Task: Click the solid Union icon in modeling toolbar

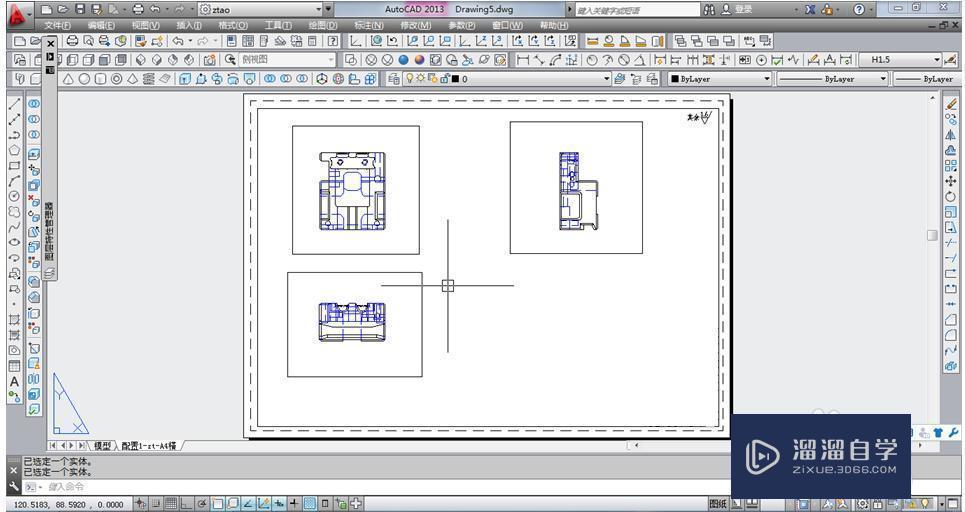Action: click(x=270, y=79)
